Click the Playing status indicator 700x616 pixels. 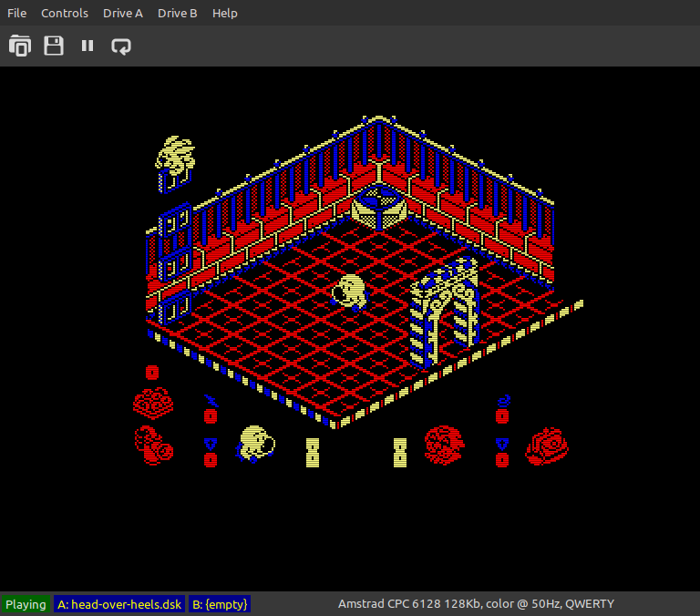point(26,604)
